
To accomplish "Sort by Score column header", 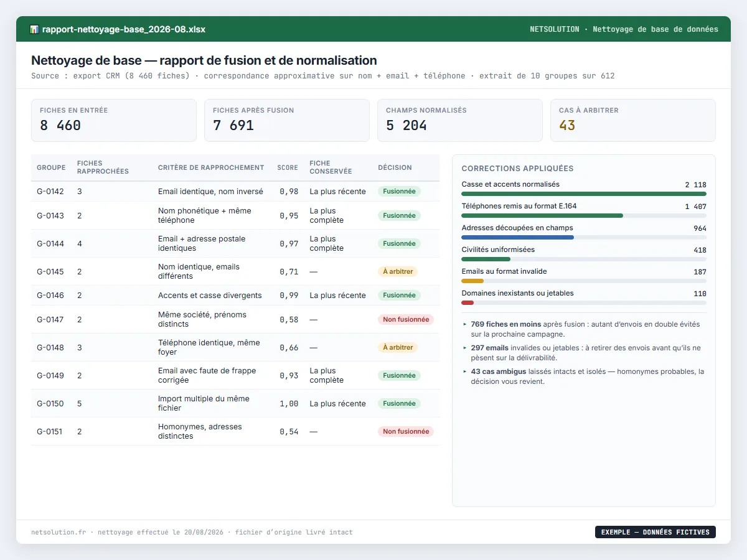I will [288, 167].
